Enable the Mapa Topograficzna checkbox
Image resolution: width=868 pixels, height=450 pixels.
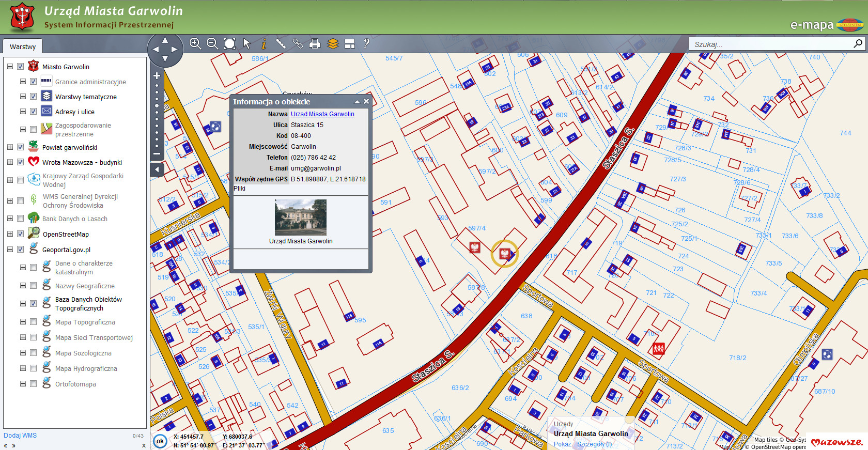point(33,322)
